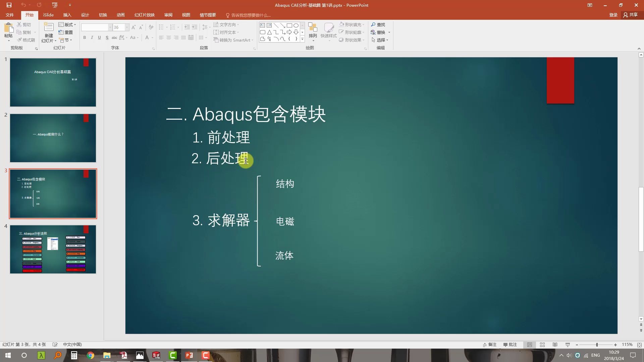Switch to Slide Sorter view icon

(x=542, y=345)
